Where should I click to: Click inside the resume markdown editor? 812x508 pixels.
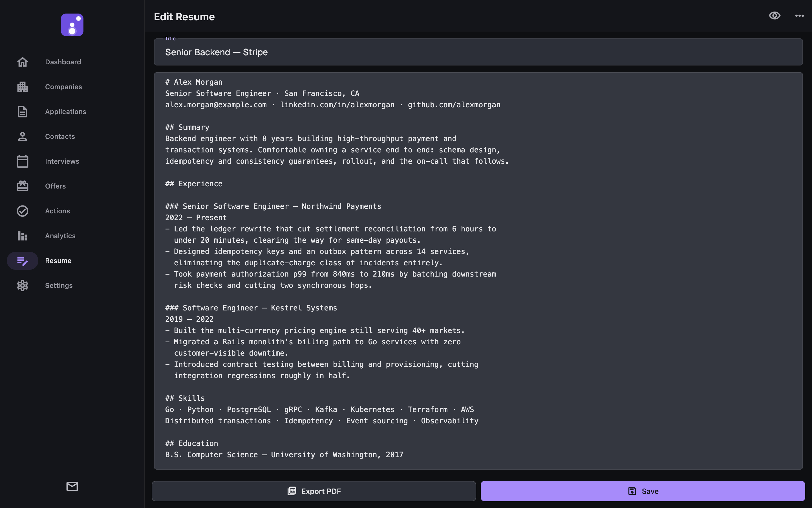pyautogui.click(x=478, y=271)
